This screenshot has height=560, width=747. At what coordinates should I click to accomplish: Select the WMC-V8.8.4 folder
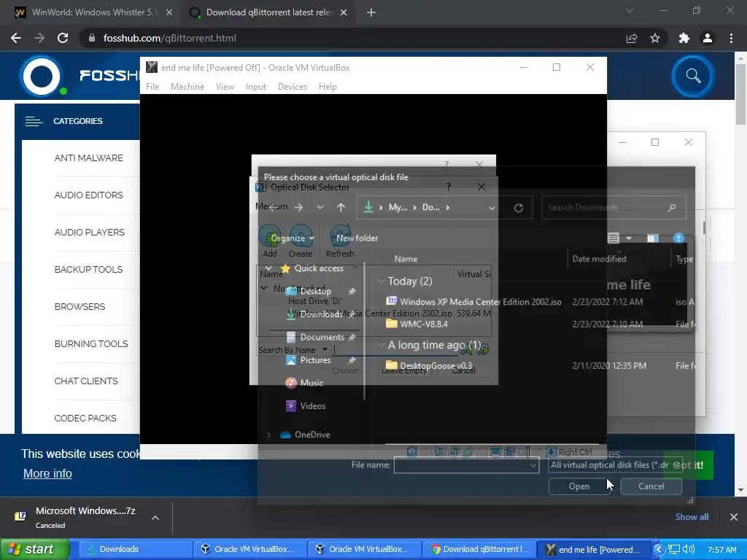(x=424, y=324)
